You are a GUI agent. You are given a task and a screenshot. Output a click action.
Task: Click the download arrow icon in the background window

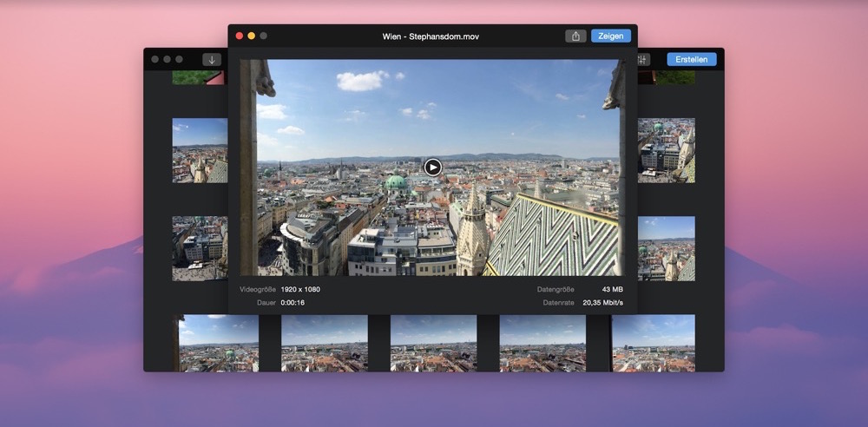212,60
